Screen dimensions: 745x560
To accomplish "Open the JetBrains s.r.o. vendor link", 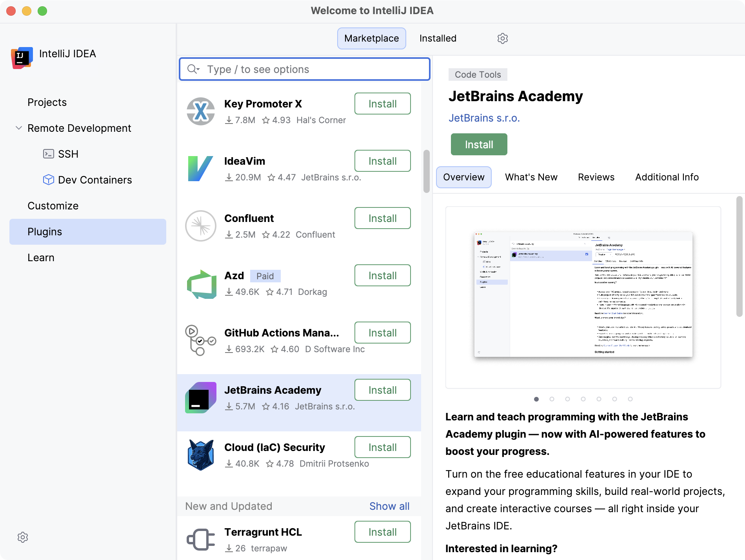I will point(484,118).
